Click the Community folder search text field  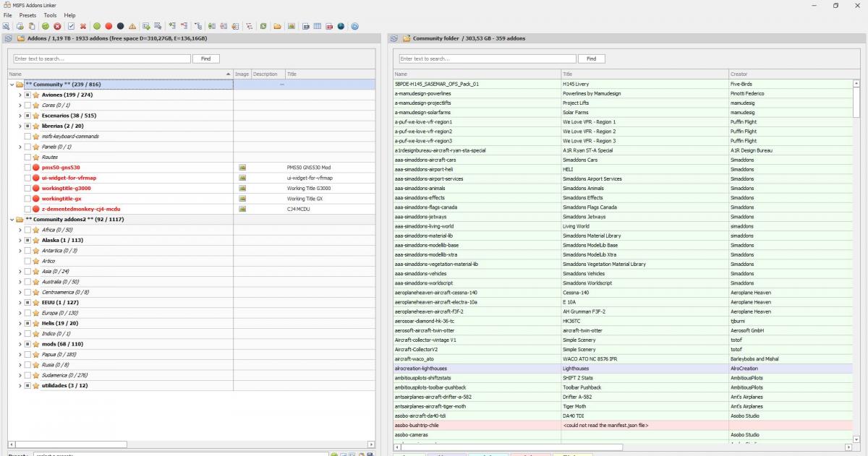pyautogui.click(x=487, y=59)
